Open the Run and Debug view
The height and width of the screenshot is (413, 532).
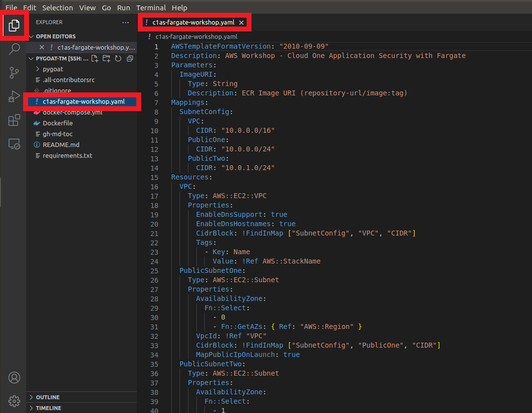(14, 96)
